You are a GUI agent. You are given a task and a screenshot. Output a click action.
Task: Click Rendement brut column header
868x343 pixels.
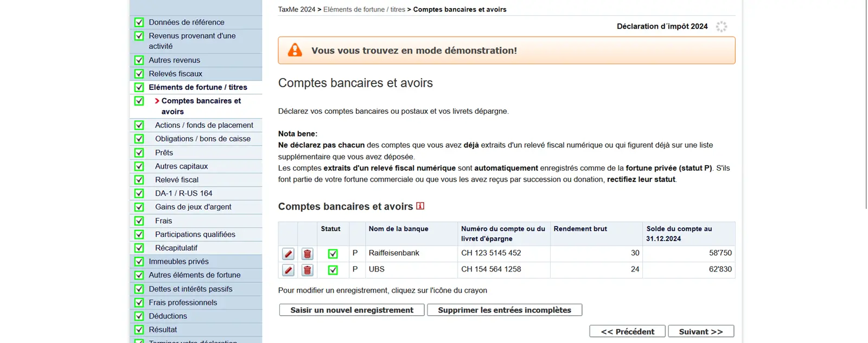[596, 234]
